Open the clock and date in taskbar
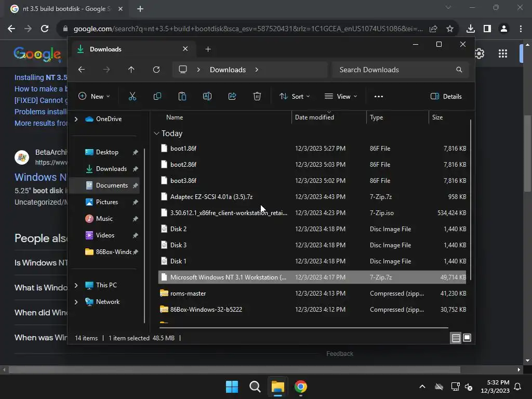 (495, 387)
